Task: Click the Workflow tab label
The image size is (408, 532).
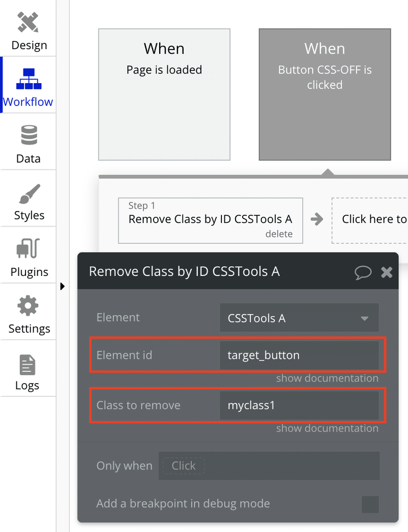Action: [28, 102]
